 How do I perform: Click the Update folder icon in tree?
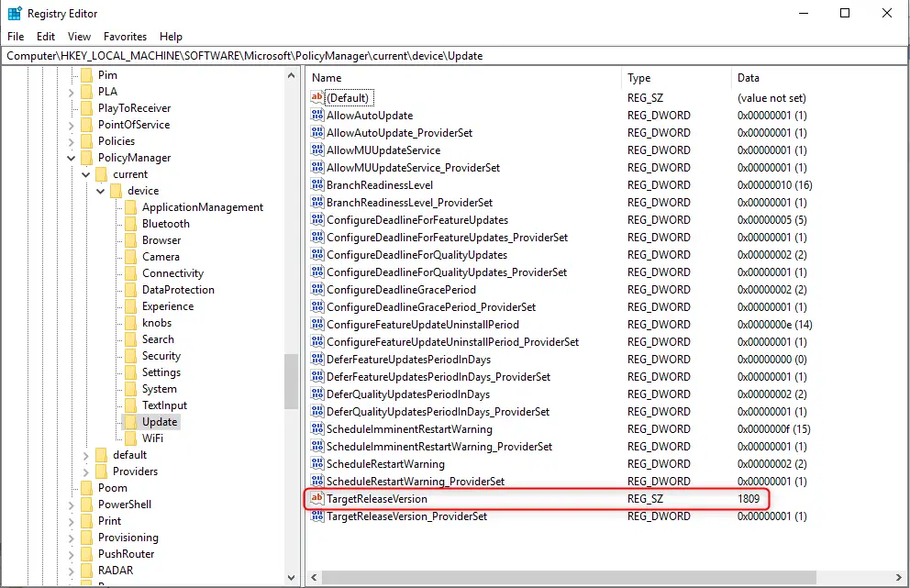point(131,422)
